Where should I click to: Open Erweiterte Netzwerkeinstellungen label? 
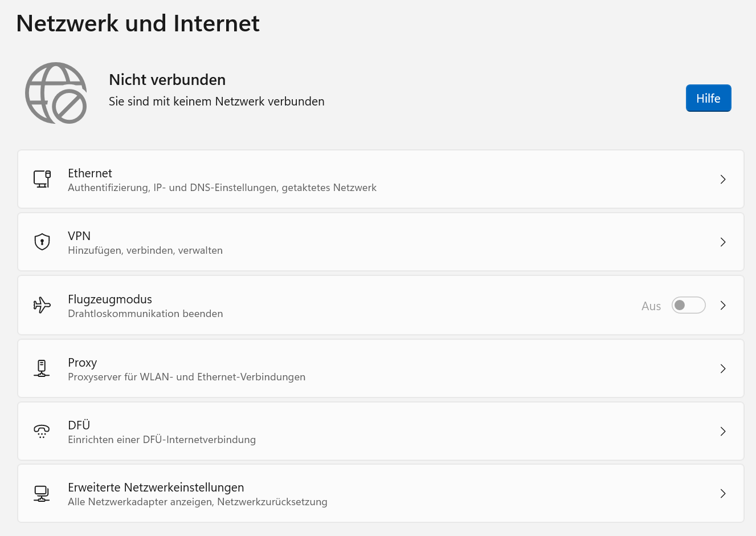click(156, 488)
